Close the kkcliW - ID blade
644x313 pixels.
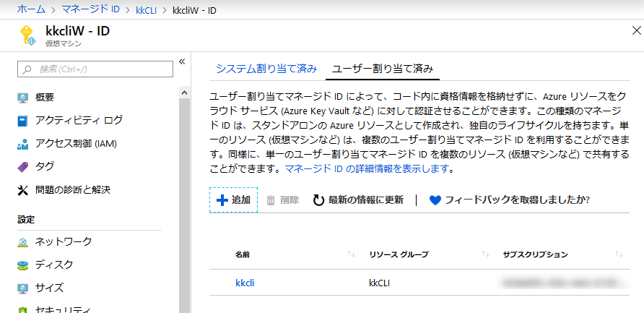coord(637,30)
